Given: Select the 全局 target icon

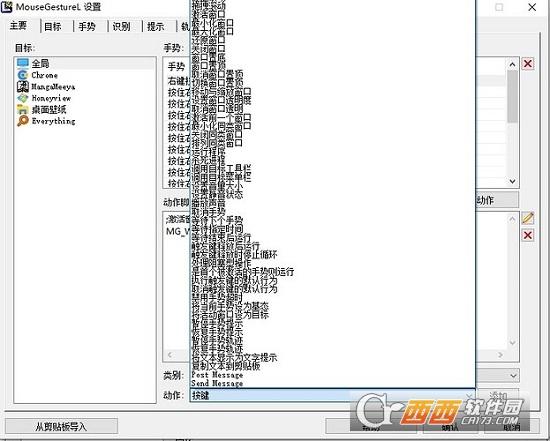Looking at the screenshot, I should tap(22, 64).
